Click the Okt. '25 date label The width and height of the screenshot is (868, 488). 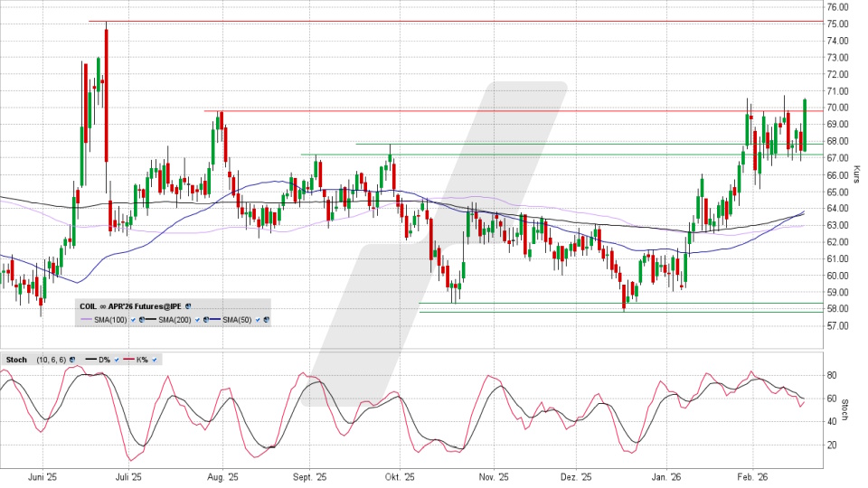pyautogui.click(x=400, y=477)
